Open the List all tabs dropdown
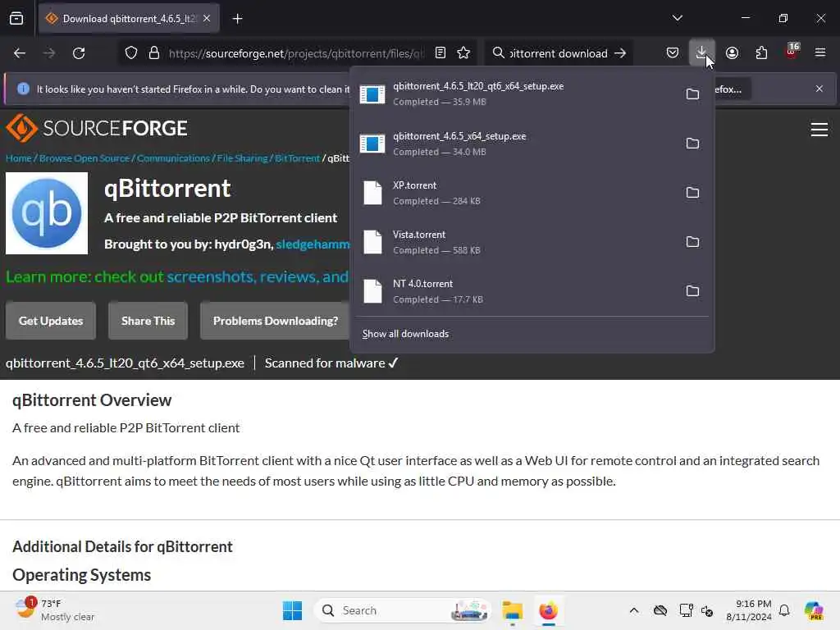 (677, 18)
